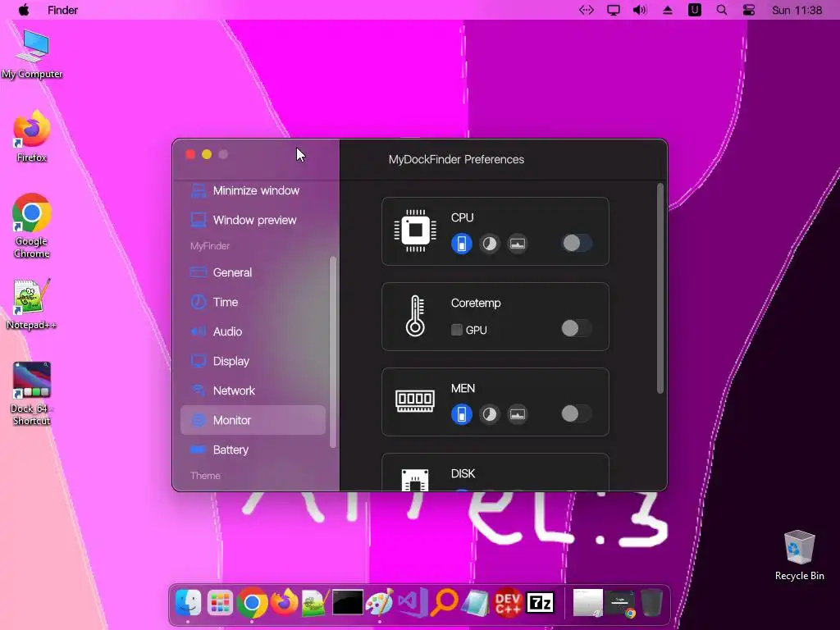Screen dimensions: 840x630
Task: Open Battery preferences
Action: (x=253, y=450)
